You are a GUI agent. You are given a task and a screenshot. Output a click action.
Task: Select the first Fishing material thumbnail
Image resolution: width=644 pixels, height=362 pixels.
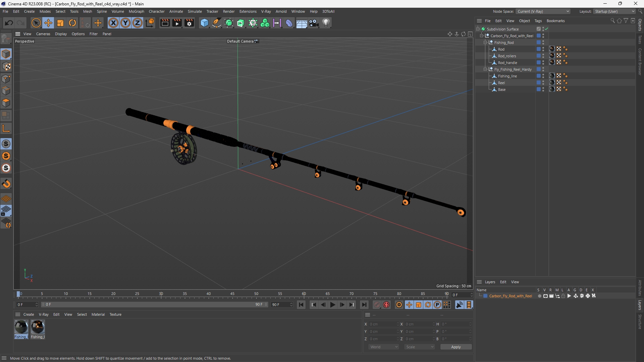21,327
